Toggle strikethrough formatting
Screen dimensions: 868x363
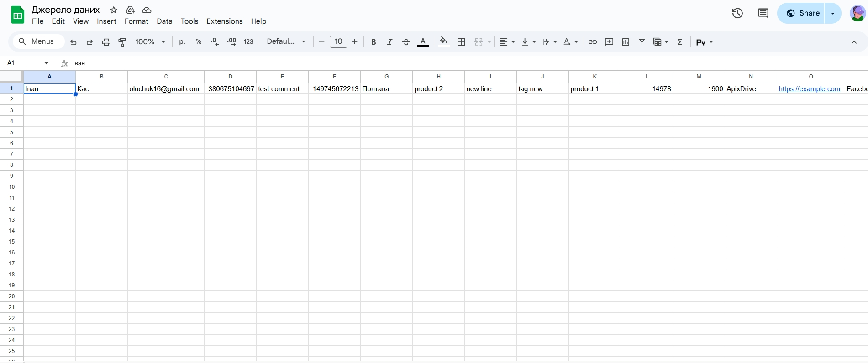point(406,42)
